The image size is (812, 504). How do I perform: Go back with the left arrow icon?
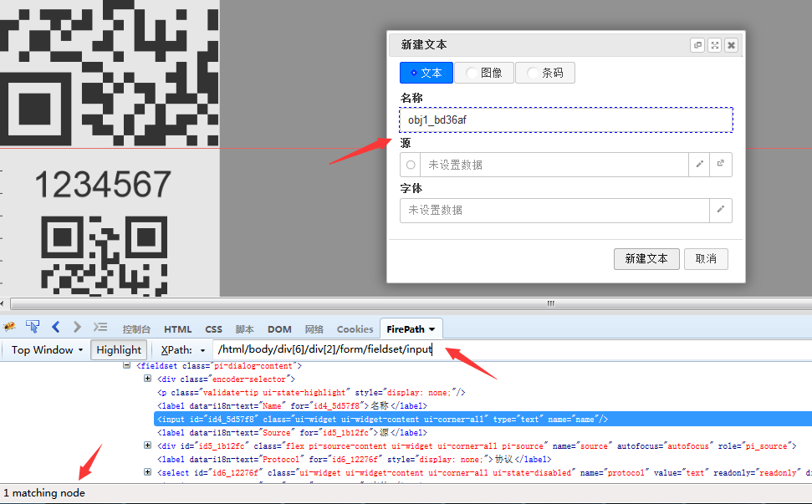(56, 327)
